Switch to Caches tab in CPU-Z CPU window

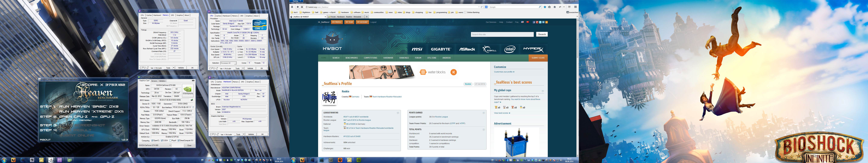click(218, 16)
